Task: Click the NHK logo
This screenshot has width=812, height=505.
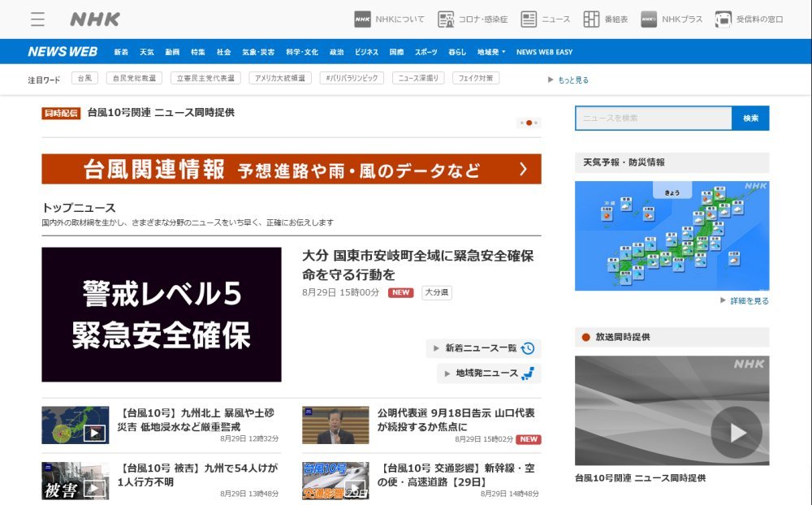Action: pyautogui.click(x=95, y=19)
